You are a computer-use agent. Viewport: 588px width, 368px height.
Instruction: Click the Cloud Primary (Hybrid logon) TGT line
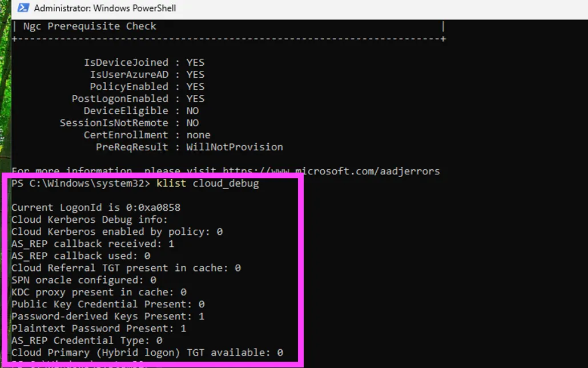coord(147,353)
